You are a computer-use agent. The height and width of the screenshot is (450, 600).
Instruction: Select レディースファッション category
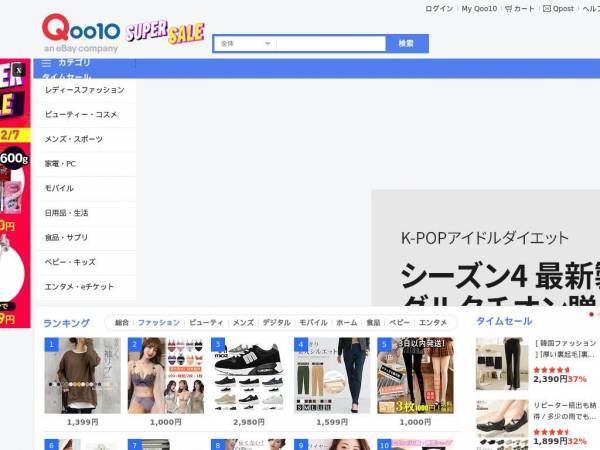[x=85, y=90]
